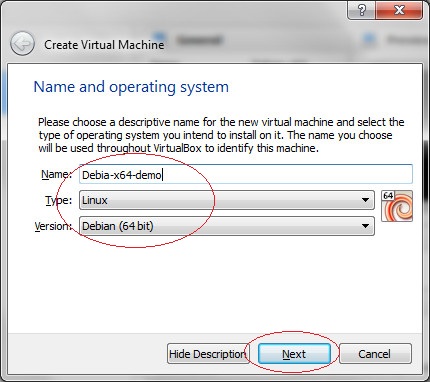Click the 'Please choose a descriptive name' paragraph
The height and width of the screenshot is (382, 430).
tap(221, 135)
